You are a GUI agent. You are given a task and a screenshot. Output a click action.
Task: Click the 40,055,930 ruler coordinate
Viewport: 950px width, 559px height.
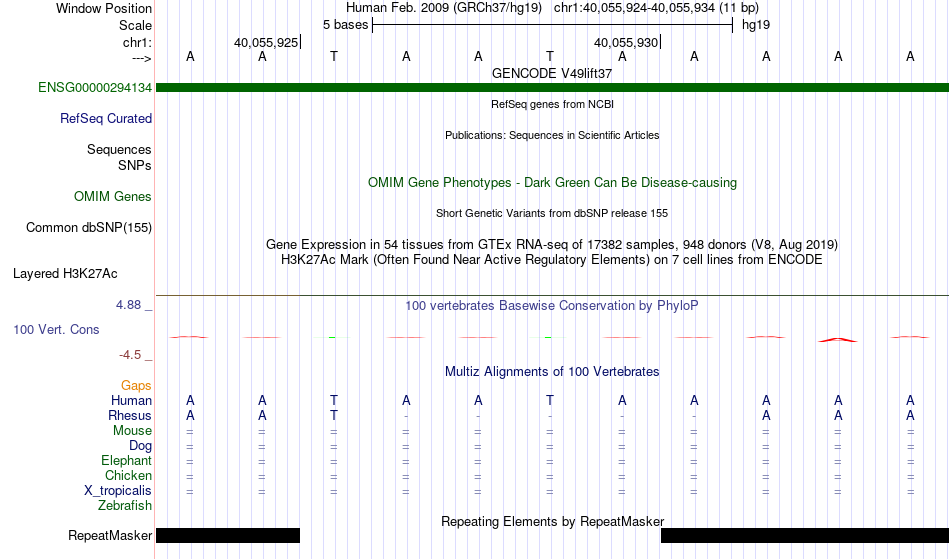pos(626,42)
